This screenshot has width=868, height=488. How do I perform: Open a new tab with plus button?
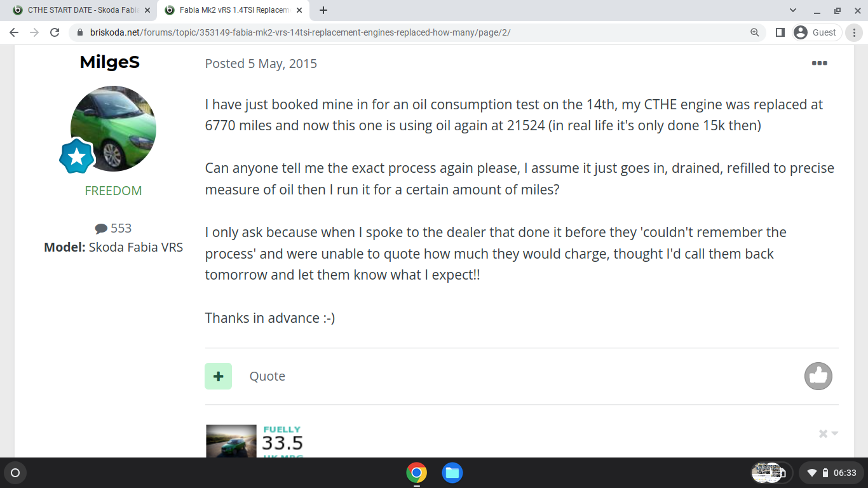tap(323, 10)
